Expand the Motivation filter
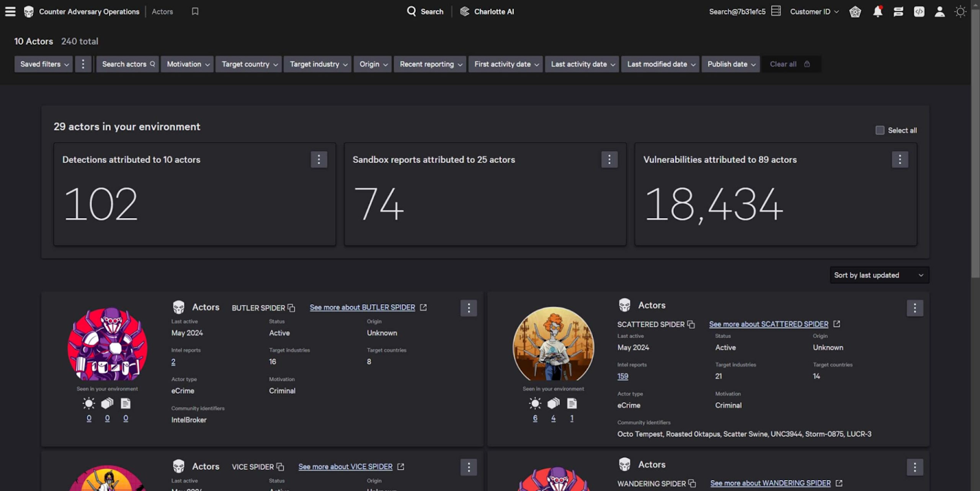This screenshot has width=980, height=491. [187, 64]
